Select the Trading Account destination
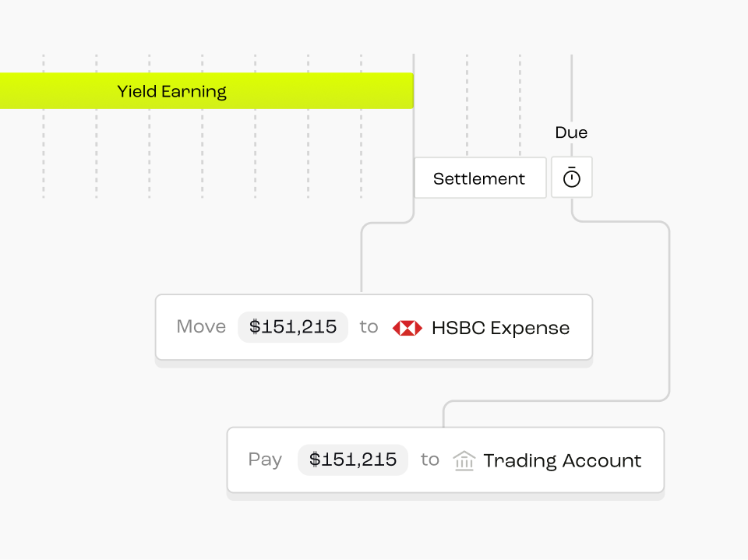The width and height of the screenshot is (748, 560). pyautogui.click(x=563, y=461)
